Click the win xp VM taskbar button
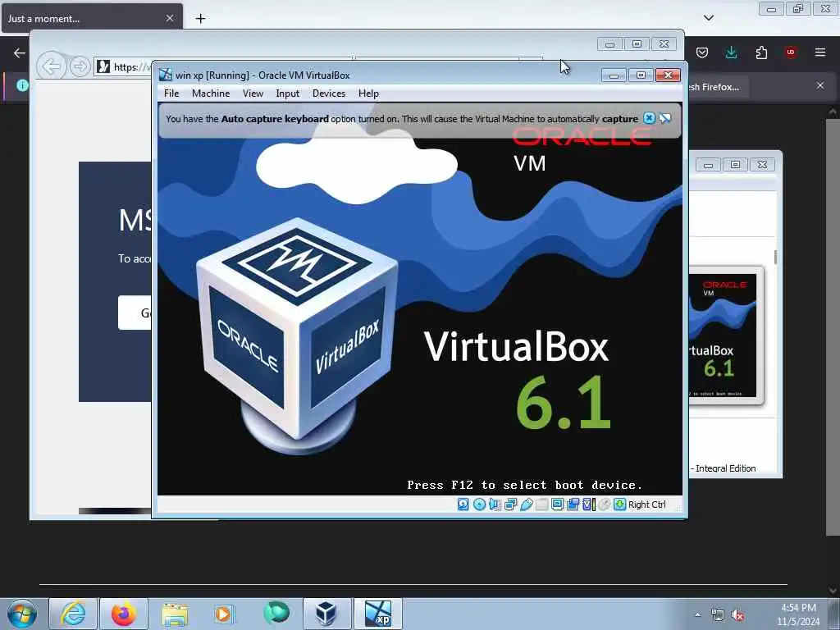 pyautogui.click(x=377, y=614)
